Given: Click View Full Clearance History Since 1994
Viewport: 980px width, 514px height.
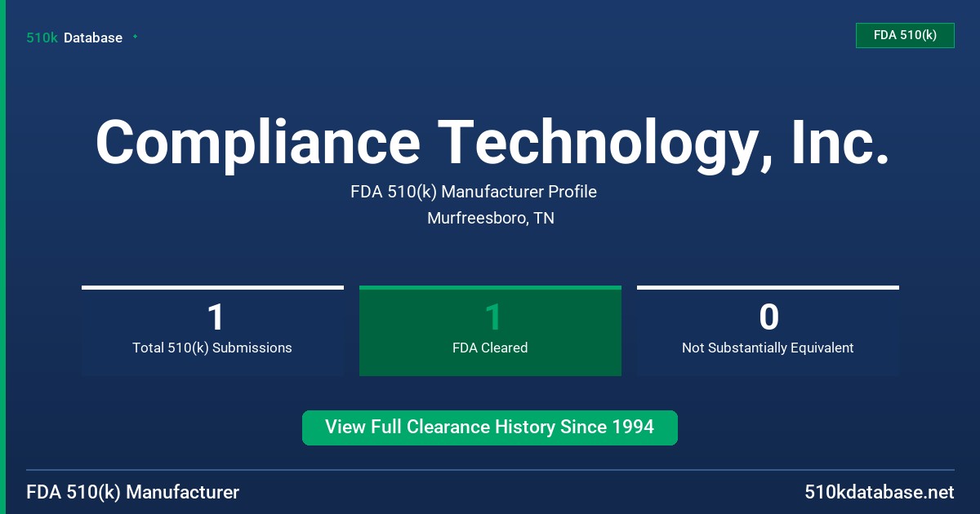Looking at the screenshot, I should click(x=490, y=428).
